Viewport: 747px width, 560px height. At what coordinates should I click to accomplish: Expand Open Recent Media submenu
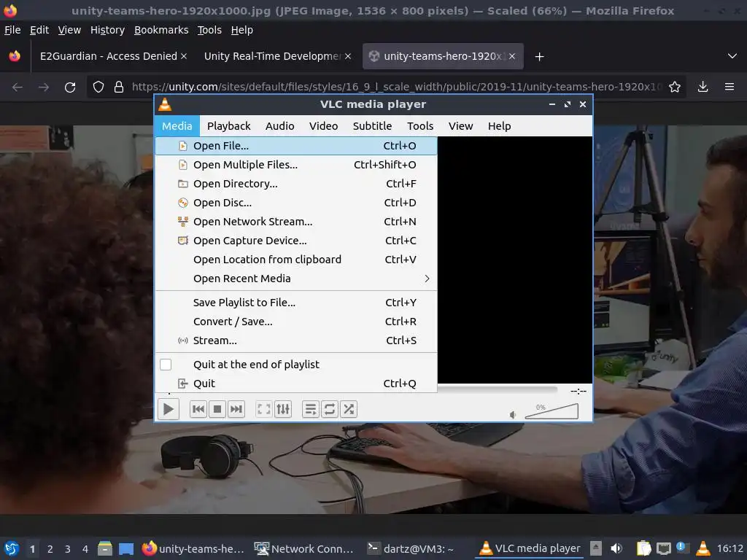pyautogui.click(x=296, y=279)
